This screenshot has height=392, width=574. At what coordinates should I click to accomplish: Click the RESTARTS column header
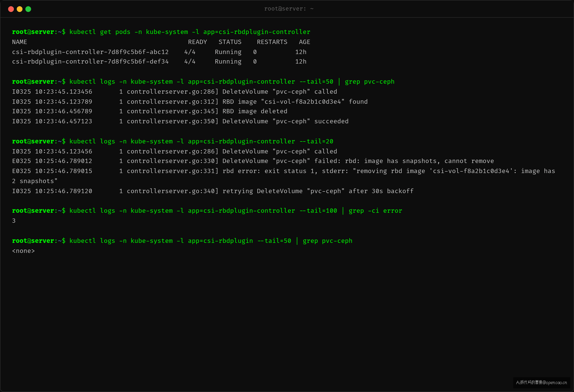tap(272, 42)
